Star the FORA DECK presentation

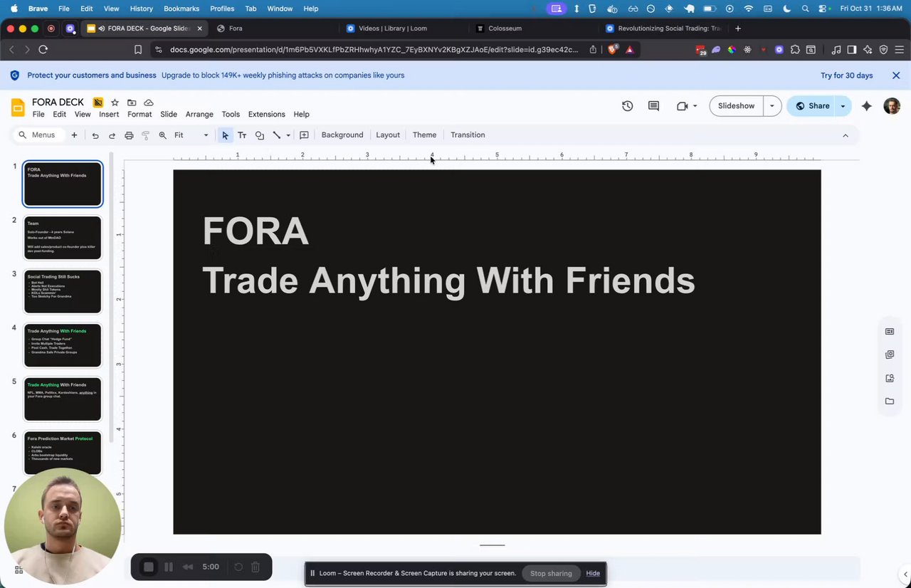[115, 103]
